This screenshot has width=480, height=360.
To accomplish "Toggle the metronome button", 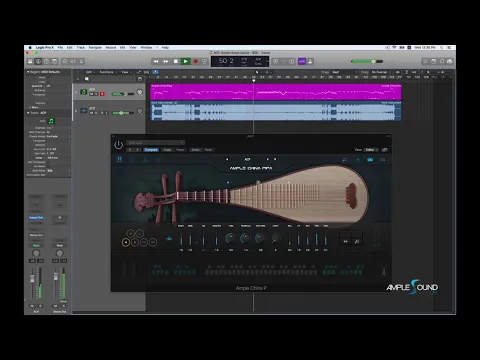I will pyautogui.click(x=310, y=61).
